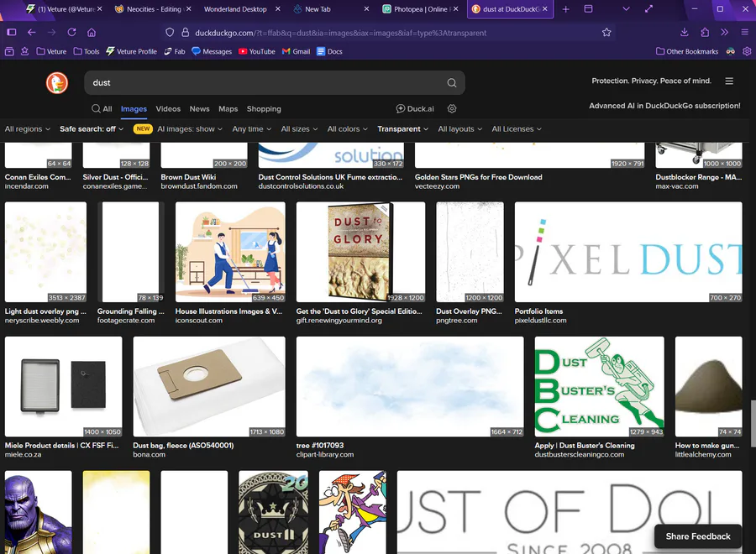Open the Fab bookmark
The width and height of the screenshot is (756, 554).
tap(175, 51)
